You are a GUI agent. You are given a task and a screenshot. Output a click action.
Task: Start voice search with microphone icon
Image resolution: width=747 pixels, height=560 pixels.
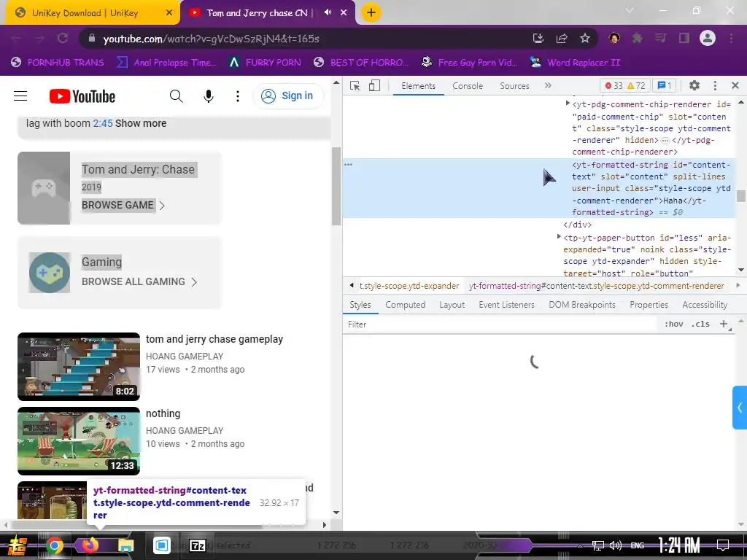pyautogui.click(x=208, y=96)
